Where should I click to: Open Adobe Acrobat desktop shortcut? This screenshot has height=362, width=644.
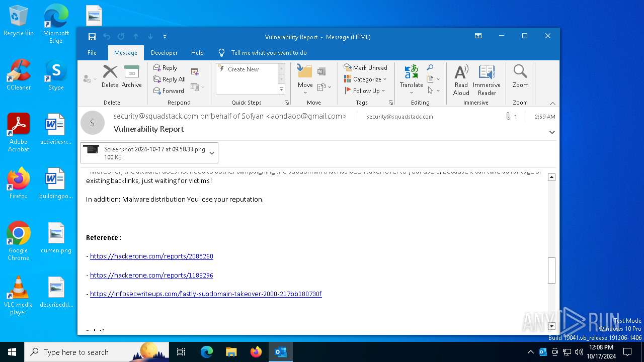pyautogui.click(x=19, y=133)
